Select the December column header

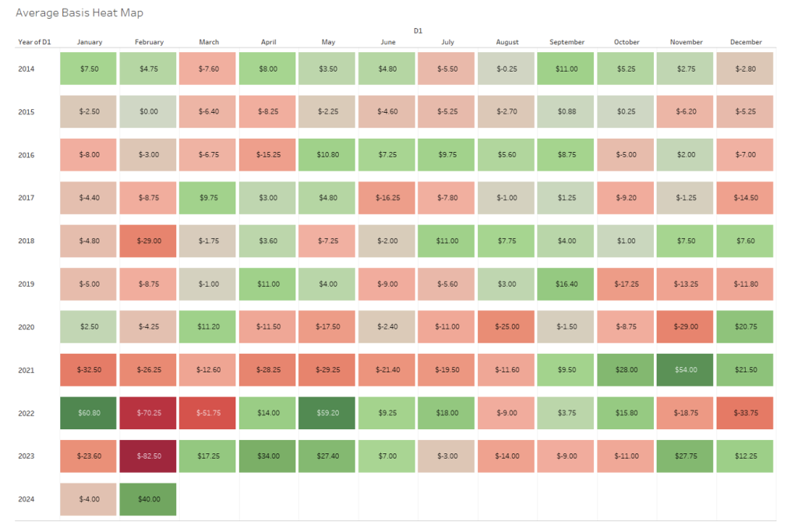pos(746,42)
